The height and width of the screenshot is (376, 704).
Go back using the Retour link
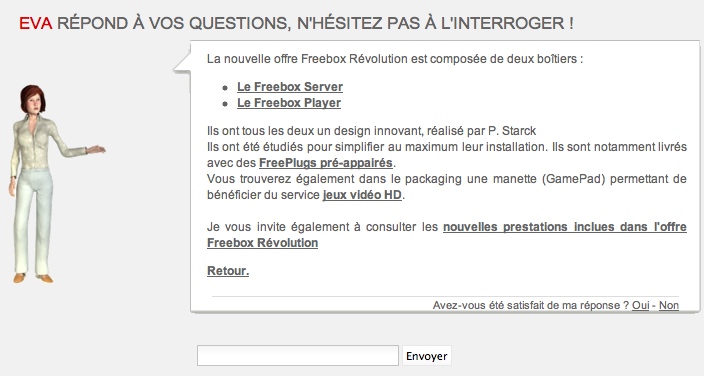(x=228, y=271)
